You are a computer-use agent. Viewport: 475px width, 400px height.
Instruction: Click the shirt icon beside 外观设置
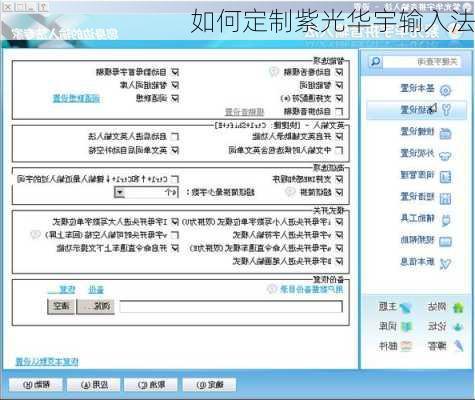point(445,155)
